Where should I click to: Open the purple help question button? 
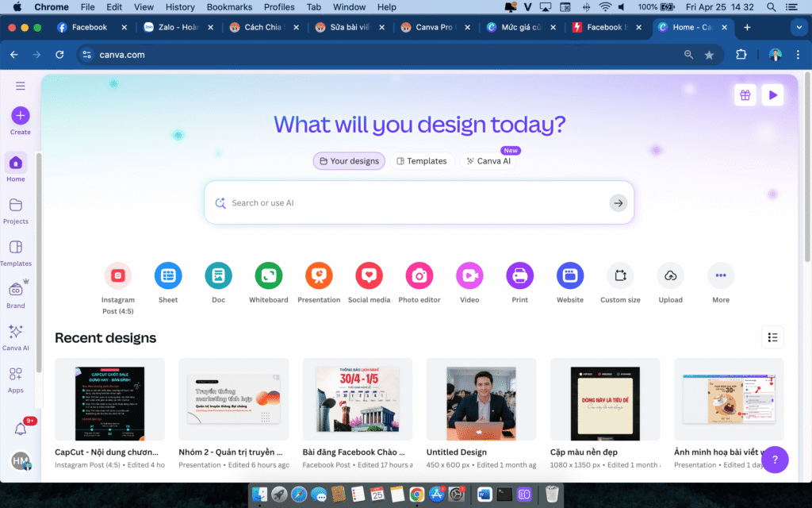[775, 460]
